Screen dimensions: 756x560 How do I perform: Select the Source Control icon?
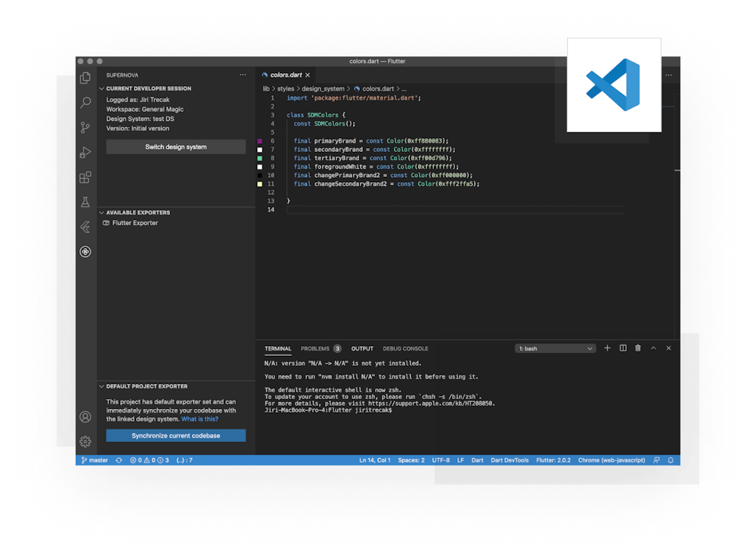point(85,127)
